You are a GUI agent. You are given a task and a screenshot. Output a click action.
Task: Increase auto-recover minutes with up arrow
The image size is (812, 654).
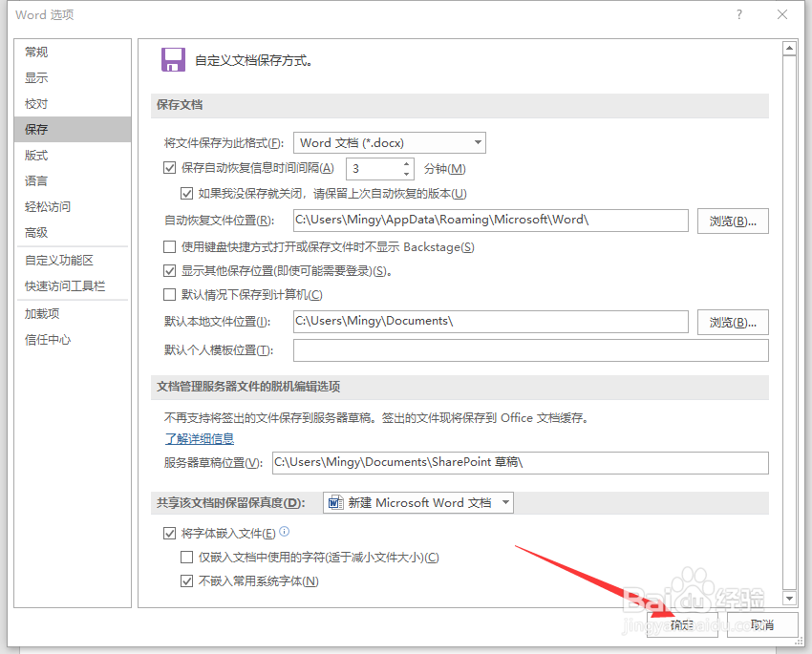click(x=407, y=163)
